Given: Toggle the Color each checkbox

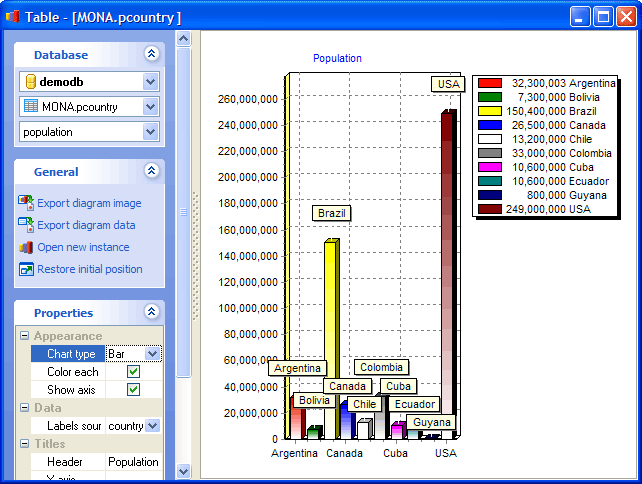Looking at the screenshot, I should click(x=133, y=372).
